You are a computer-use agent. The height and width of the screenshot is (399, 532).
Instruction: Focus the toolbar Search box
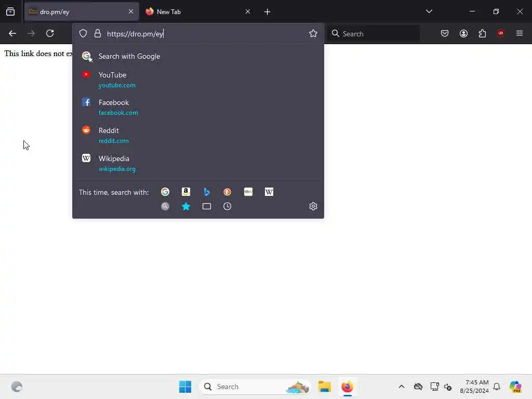[373, 34]
